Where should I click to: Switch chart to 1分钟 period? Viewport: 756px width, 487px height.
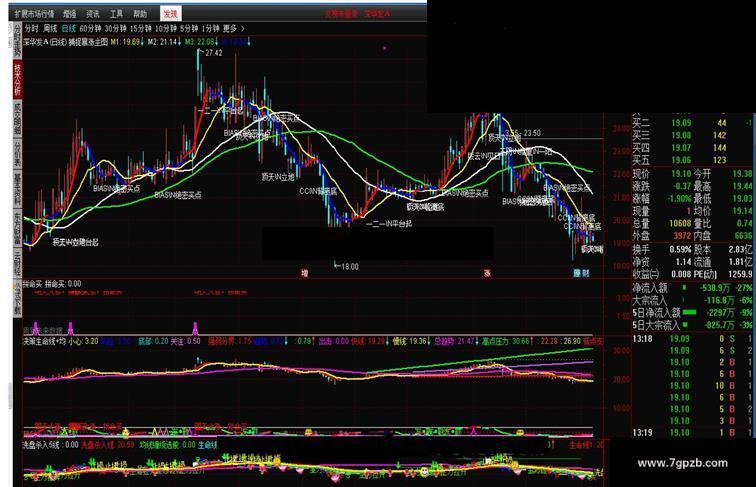coord(210,28)
